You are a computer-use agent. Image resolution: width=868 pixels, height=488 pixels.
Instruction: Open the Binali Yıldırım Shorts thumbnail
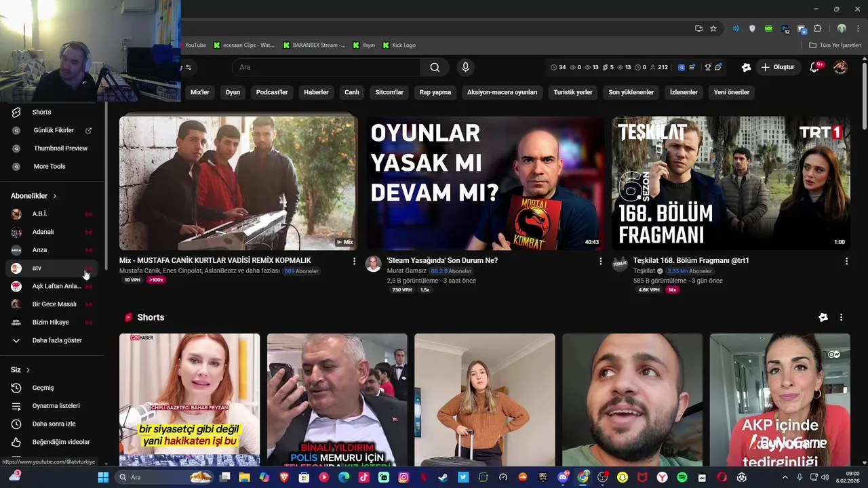[337, 399]
